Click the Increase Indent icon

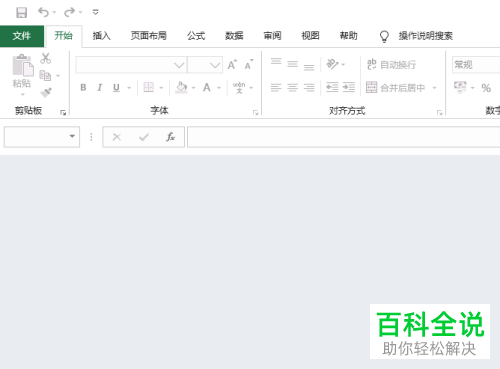[349, 88]
